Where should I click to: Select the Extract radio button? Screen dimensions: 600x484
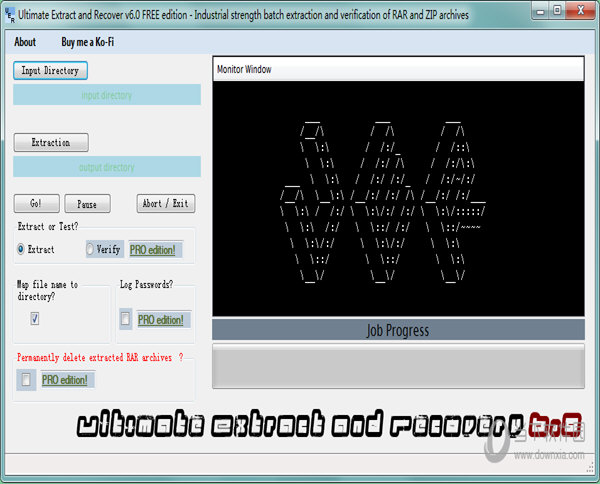pos(21,249)
